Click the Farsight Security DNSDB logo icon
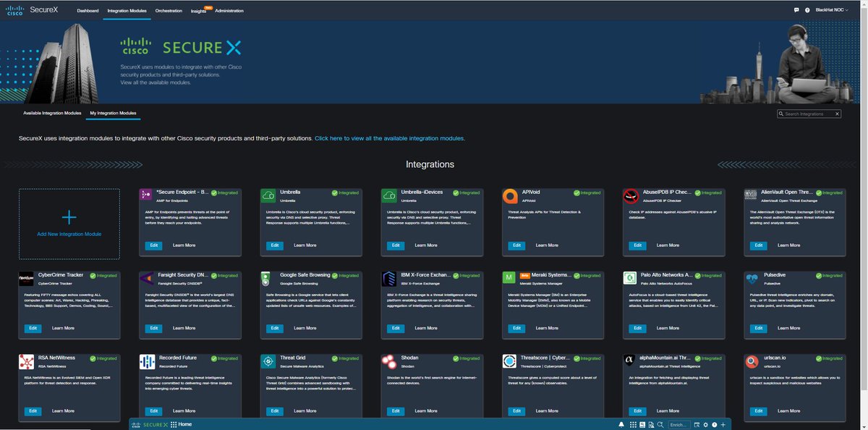The height and width of the screenshot is (430, 868). (x=146, y=278)
